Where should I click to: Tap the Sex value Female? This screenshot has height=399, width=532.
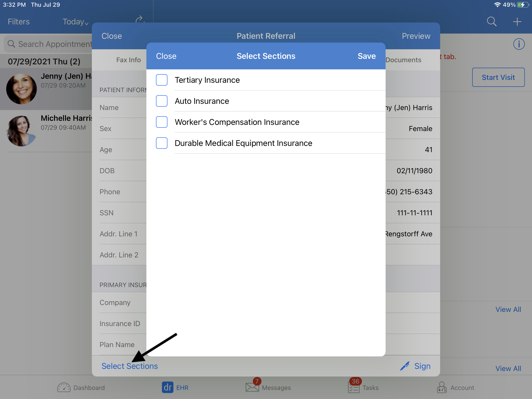[420, 129]
